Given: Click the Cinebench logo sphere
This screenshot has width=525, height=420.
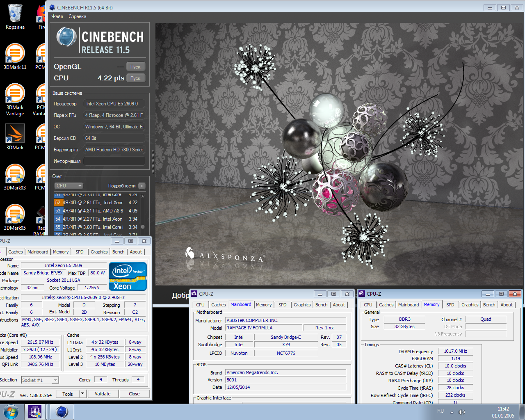Looking at the screenshot, I should click(x=66, y=37).
